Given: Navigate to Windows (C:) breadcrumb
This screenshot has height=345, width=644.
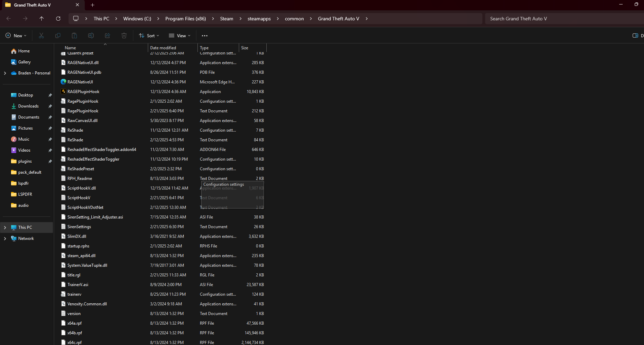Looking at the screenshot, I should [137, 19].
